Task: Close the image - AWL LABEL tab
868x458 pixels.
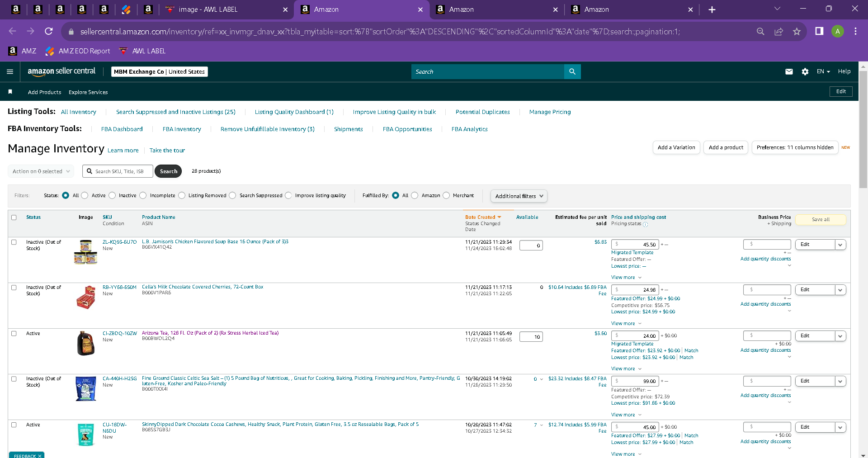Action: coord(285,9)
